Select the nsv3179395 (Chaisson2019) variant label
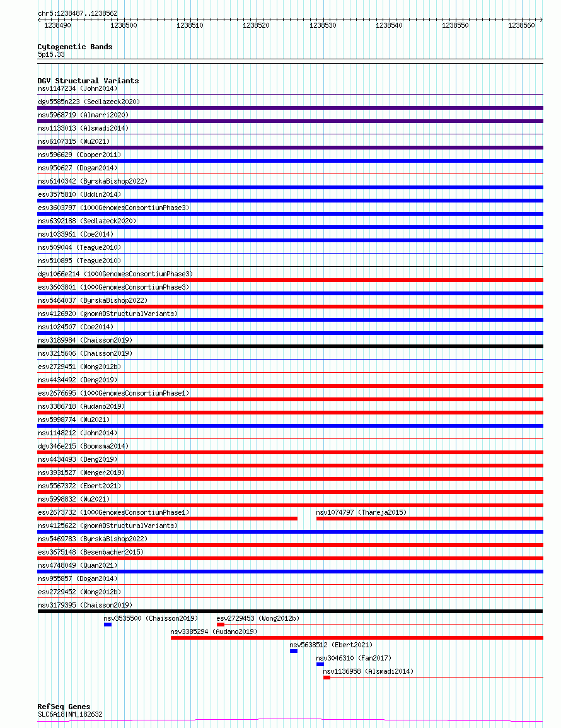Image resolution: width=561 pixels, height=728 pixels. [x=85, y=605]
